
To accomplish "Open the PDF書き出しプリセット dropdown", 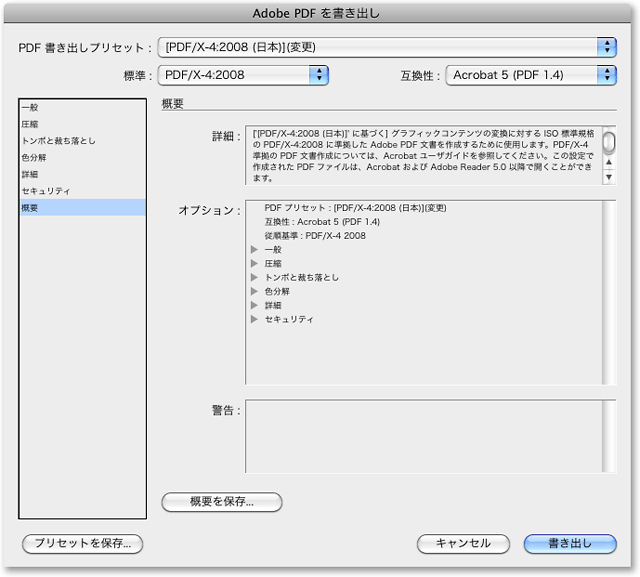I will point(389,47).
